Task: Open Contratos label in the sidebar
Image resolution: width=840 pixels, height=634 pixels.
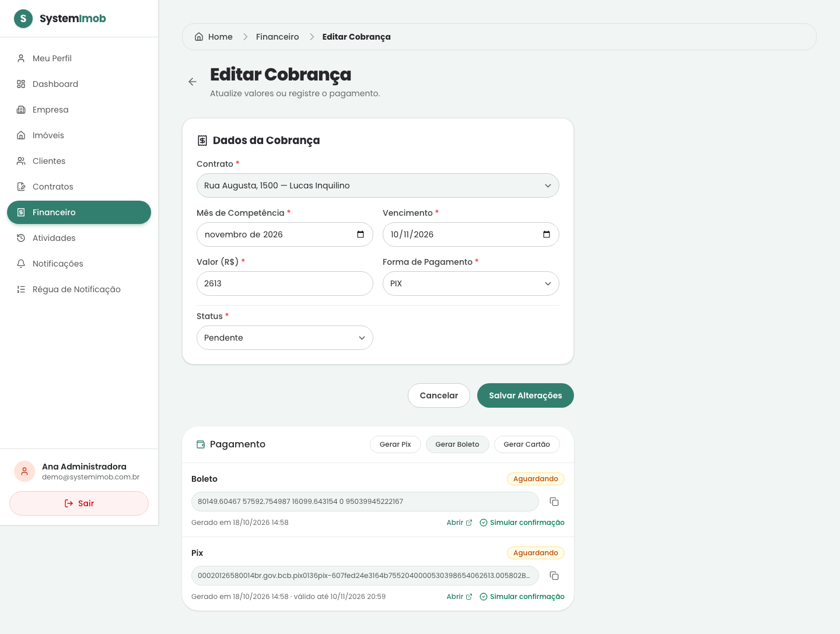Action: click(x=53, y=187)
